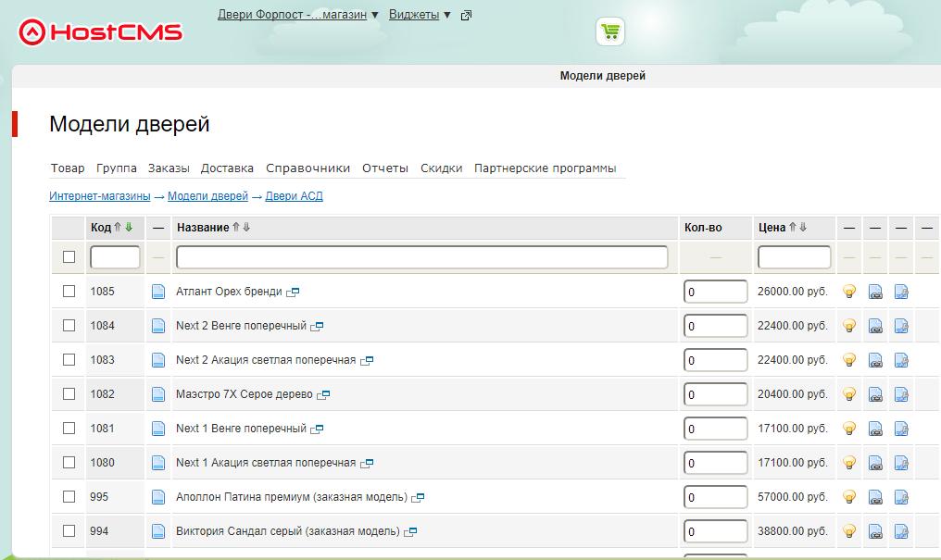Sort Цена column ascending with up arrow

coord(793,227)
